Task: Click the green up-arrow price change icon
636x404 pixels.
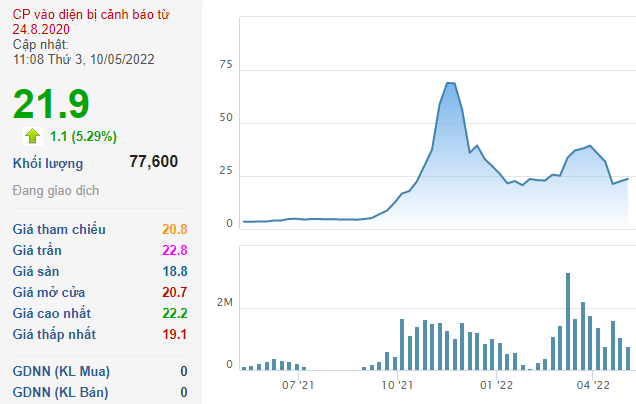Action: click(32, 136)
